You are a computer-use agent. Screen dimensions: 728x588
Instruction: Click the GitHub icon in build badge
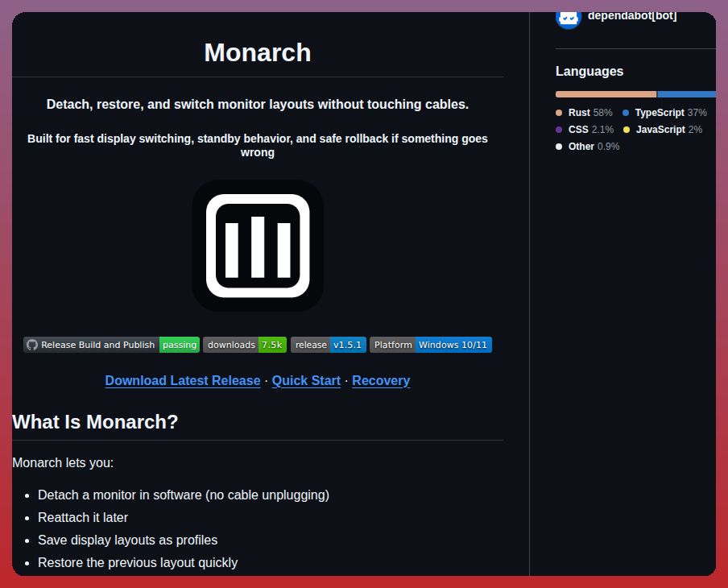(32, 345)
